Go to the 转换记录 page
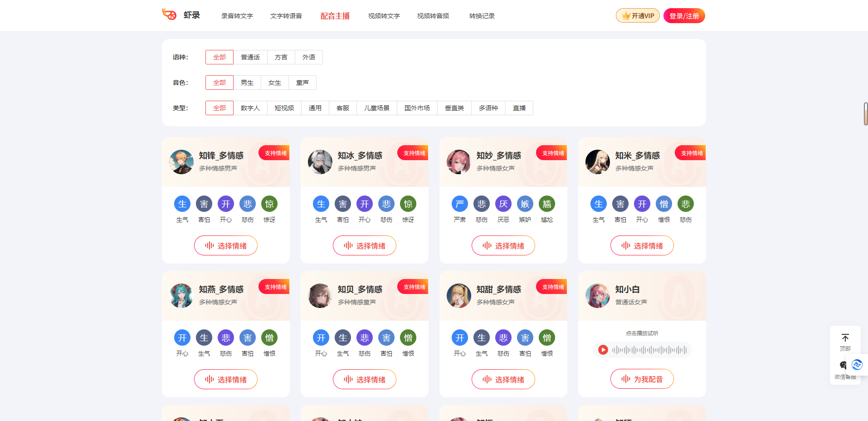 [482, 16]
